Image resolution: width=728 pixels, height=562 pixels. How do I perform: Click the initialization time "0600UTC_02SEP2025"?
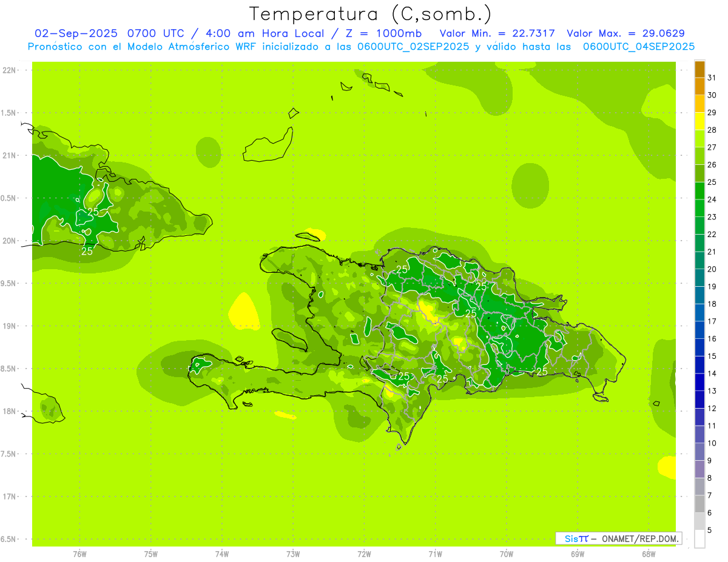pyautogui.click(x=414, y=47)
